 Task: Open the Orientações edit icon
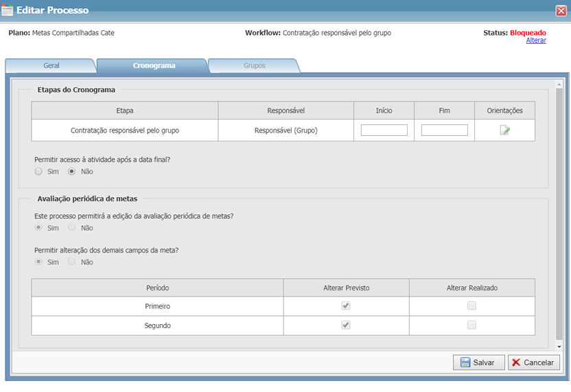tap(504, 130)
